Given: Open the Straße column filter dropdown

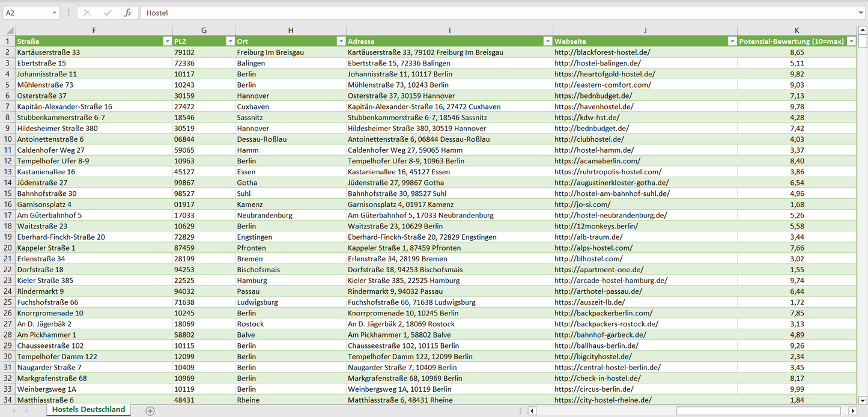Looking at the screenshot, I should 167,41.
